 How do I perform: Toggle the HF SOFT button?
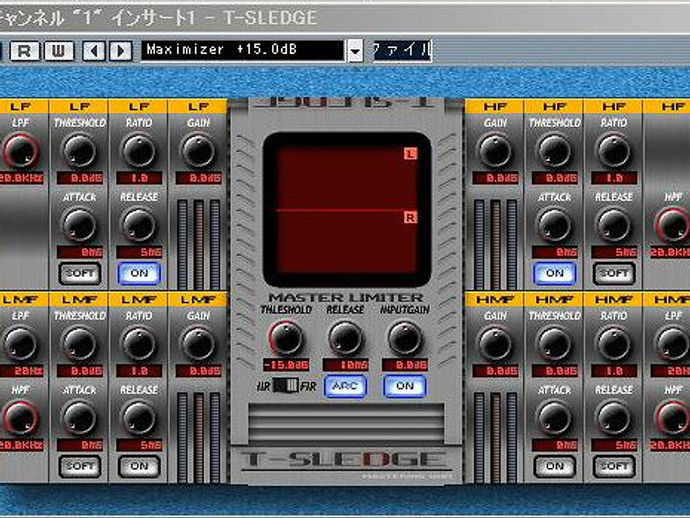pos(614,273)
